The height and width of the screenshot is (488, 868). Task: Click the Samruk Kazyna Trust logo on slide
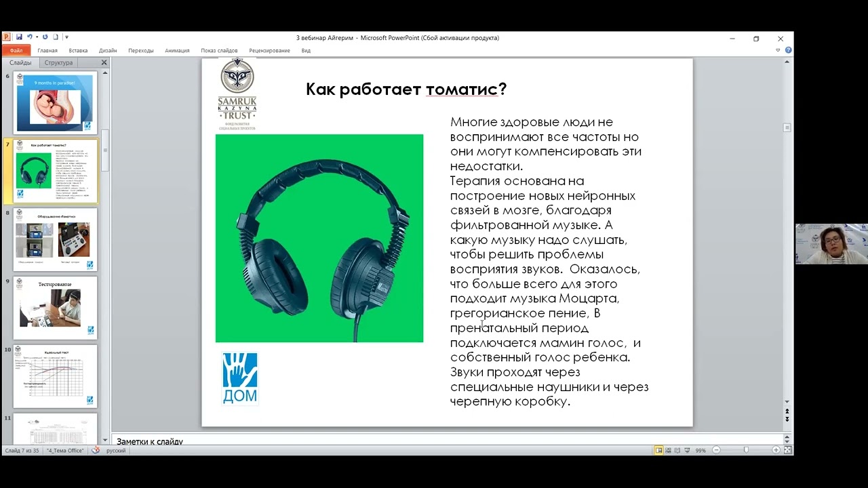(237, 94)
